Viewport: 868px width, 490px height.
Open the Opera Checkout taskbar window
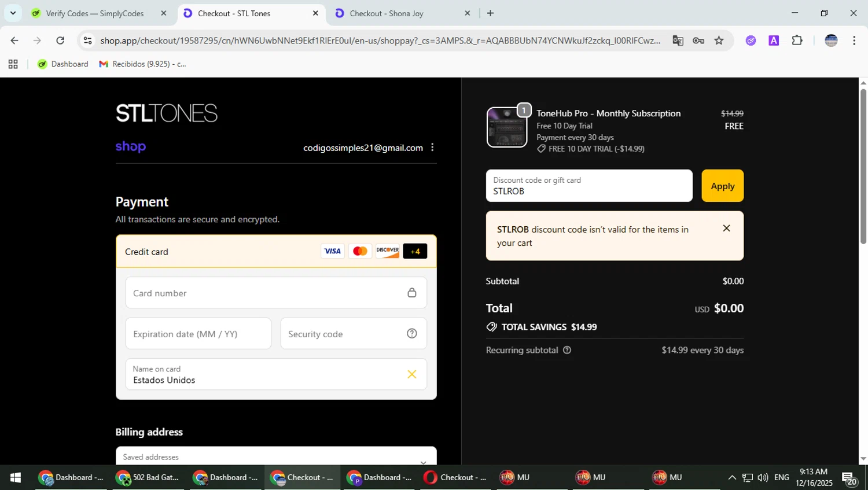456,477
